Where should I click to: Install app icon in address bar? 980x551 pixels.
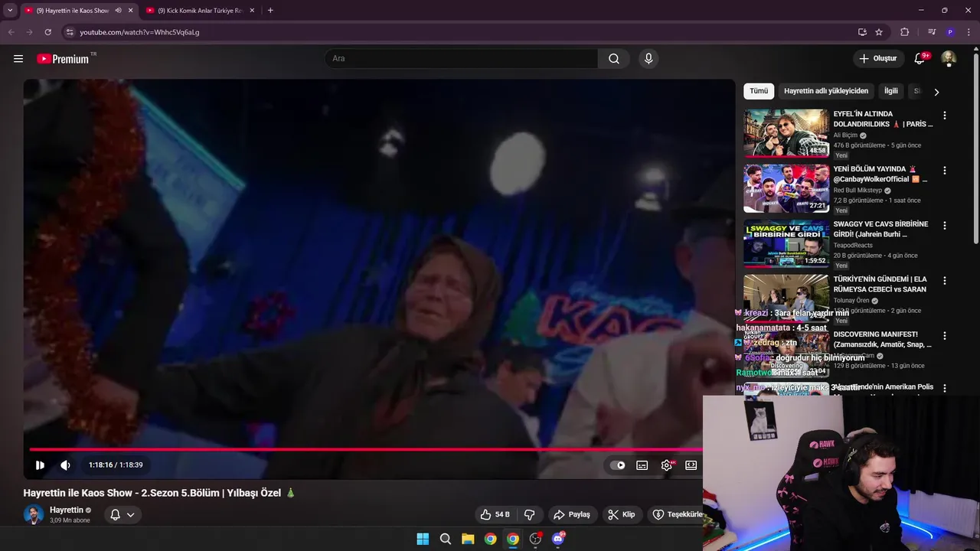[x=862, y=32]
